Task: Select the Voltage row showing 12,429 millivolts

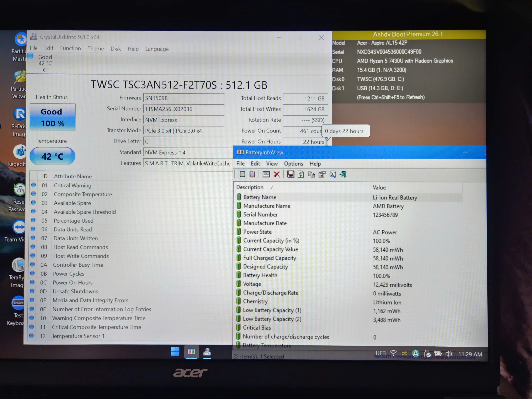Action: [349, 284]
